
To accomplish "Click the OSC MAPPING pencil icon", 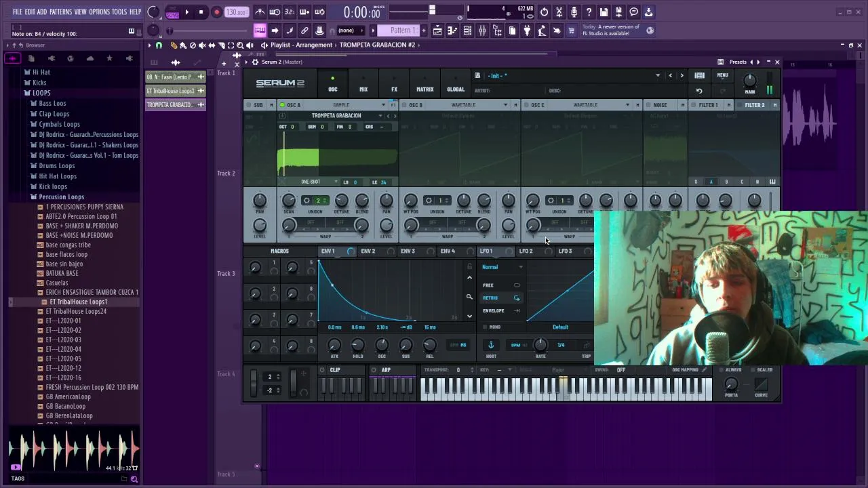I will pos(704,370).
